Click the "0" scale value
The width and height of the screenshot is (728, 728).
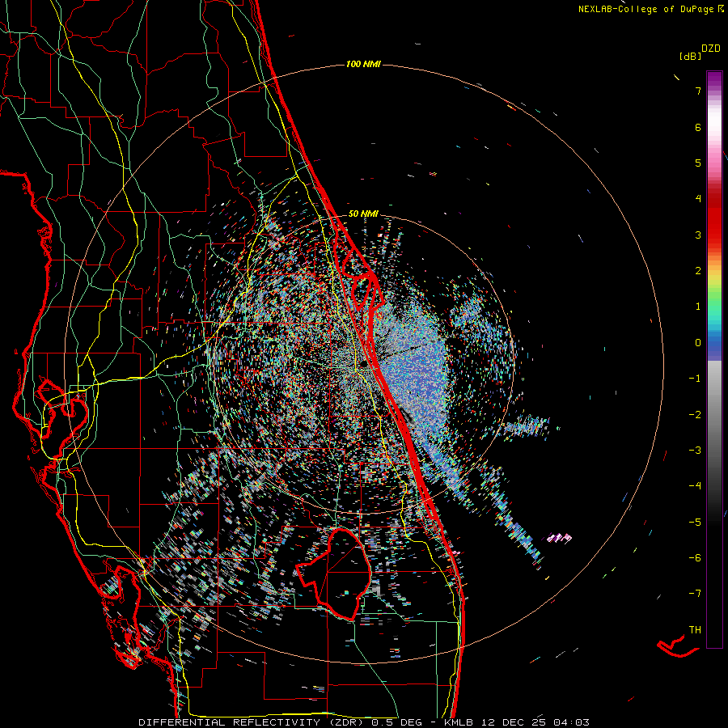tap(698, 343)
